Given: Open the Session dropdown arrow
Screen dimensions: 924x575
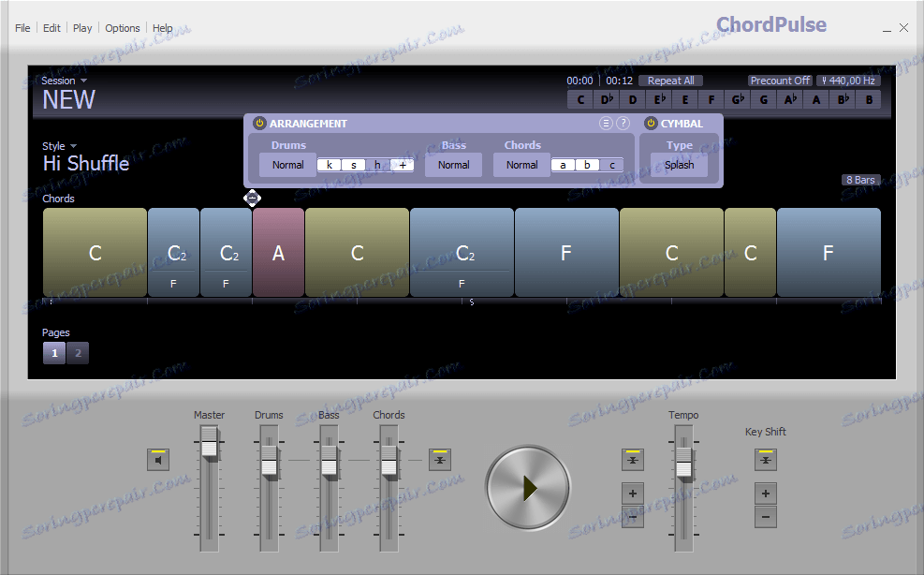Looking at the screenshot, I should click(83, 81).
